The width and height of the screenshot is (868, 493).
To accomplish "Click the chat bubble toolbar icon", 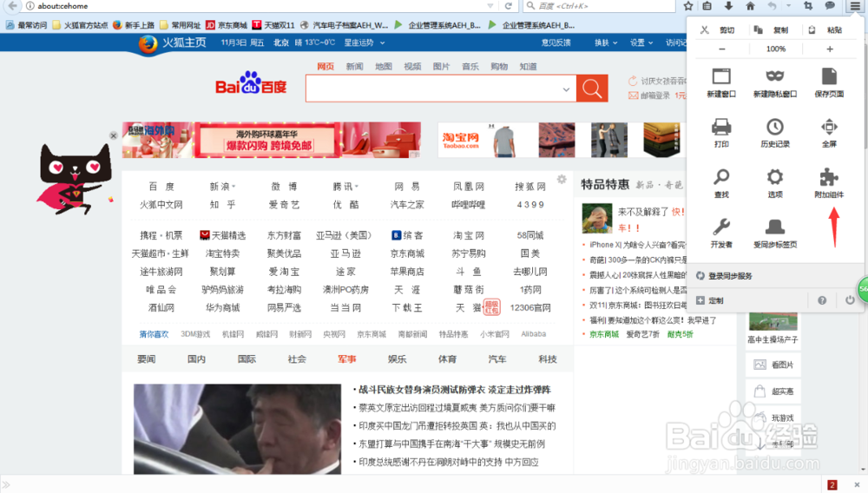I will pos(830,6).
